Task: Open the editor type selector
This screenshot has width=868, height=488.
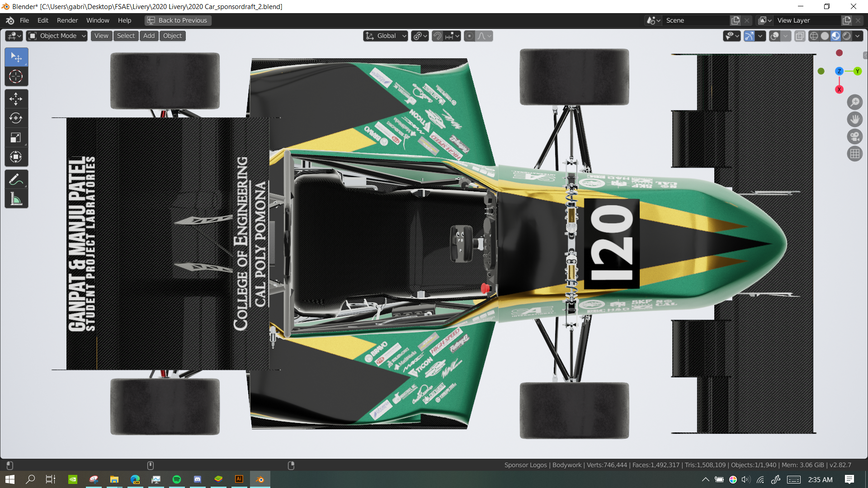Action: click(14, 36)
